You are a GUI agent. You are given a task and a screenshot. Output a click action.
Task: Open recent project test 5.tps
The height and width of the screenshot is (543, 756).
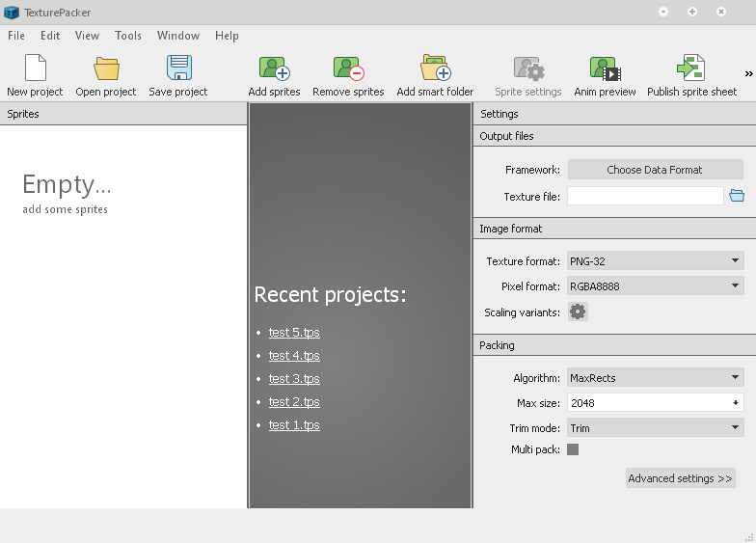pos(294,332)
